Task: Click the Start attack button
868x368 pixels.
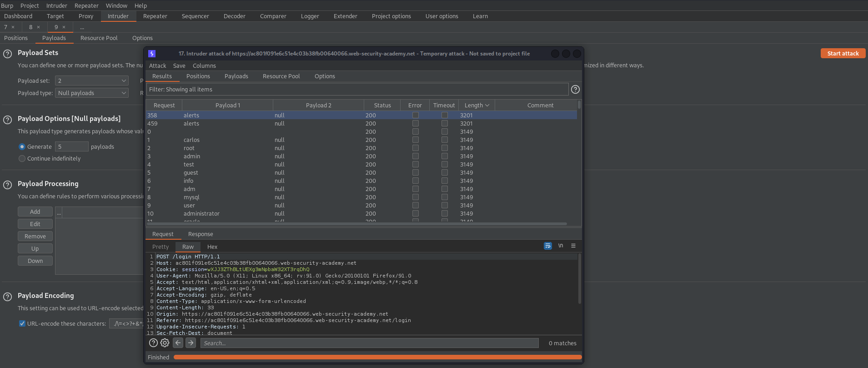Action: pos(843,53)
